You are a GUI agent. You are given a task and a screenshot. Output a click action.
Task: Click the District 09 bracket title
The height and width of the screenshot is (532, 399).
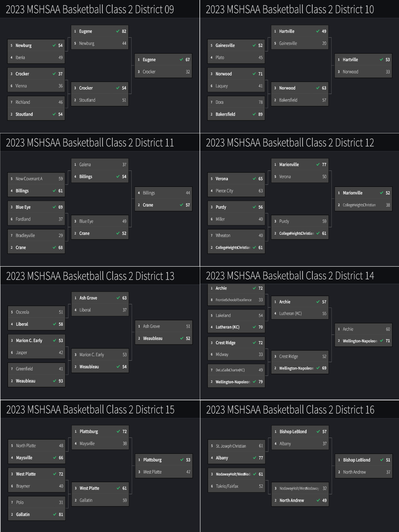(90, 10)
